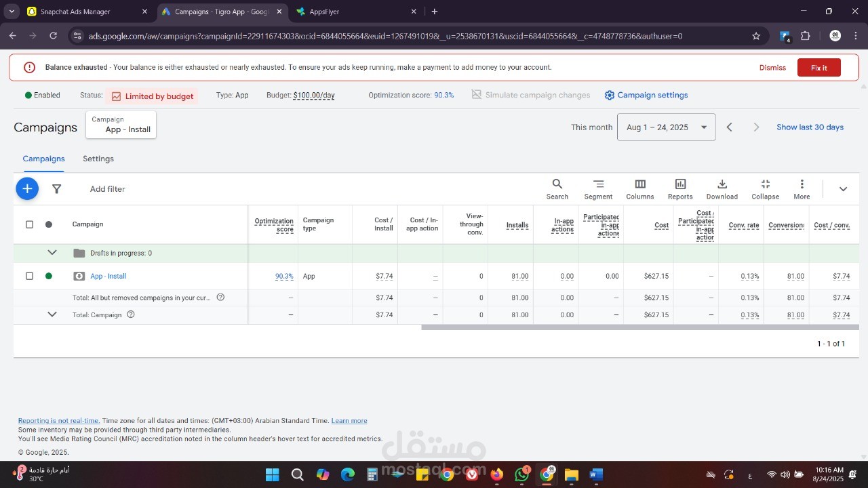Viewport: 868px width, 488px height.
Task: Open the More options menu
Action: [802, 189]
